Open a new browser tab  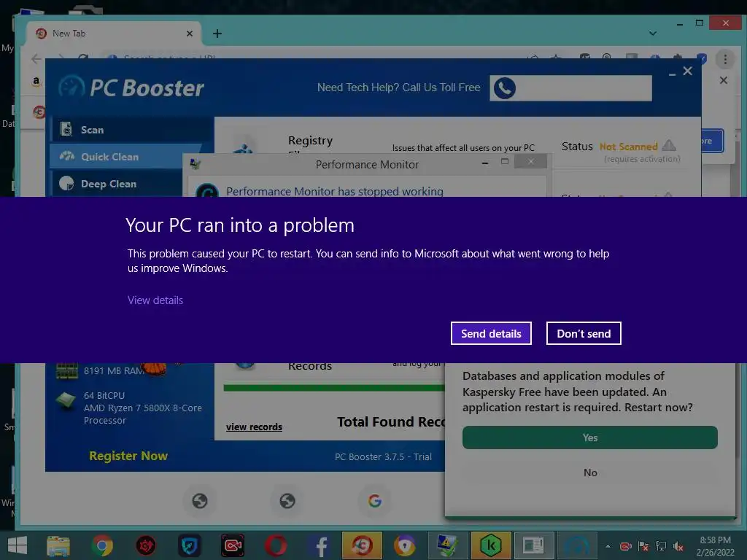[217, 34]
